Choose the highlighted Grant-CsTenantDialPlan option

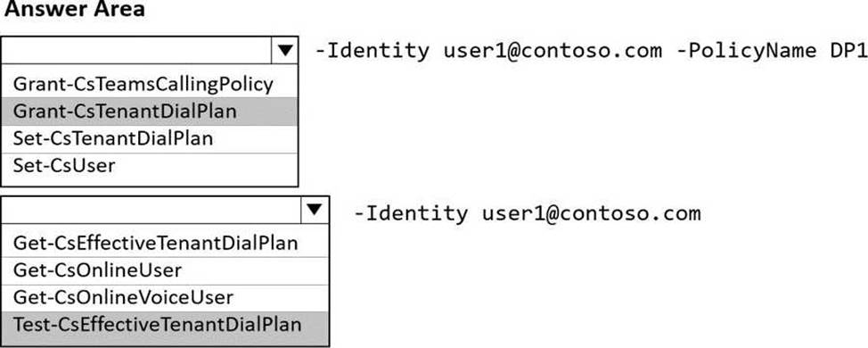150,112
